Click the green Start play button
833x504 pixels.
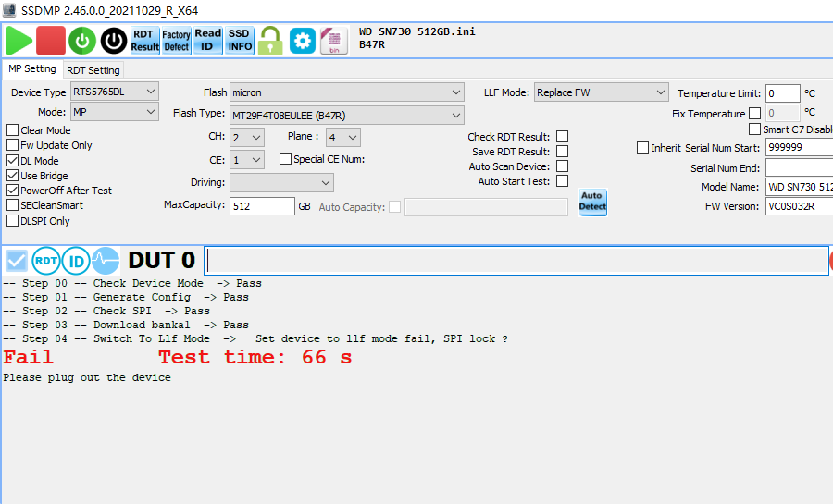pos(19,41)
